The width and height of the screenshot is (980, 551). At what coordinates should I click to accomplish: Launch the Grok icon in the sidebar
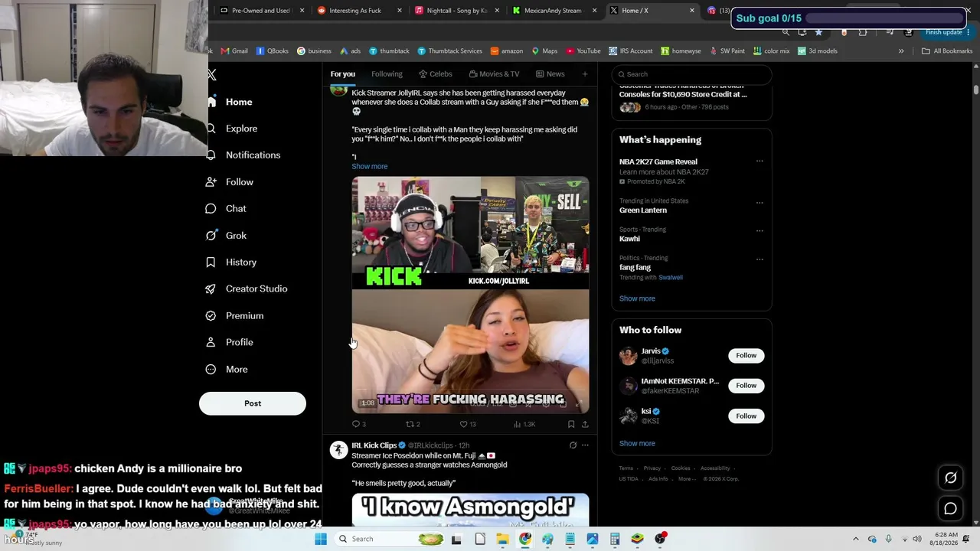pos(211,236)
